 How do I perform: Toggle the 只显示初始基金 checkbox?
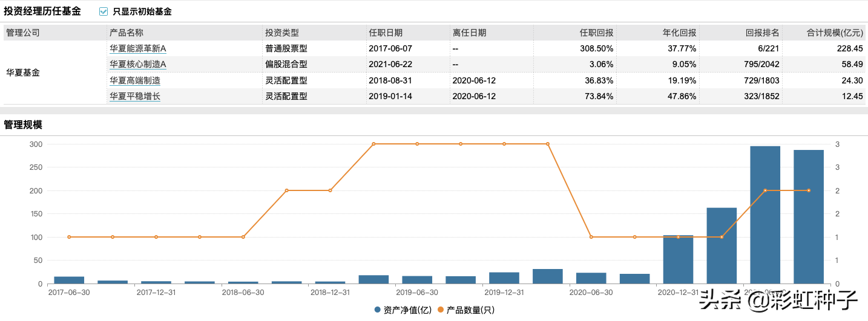pos(104,11)
